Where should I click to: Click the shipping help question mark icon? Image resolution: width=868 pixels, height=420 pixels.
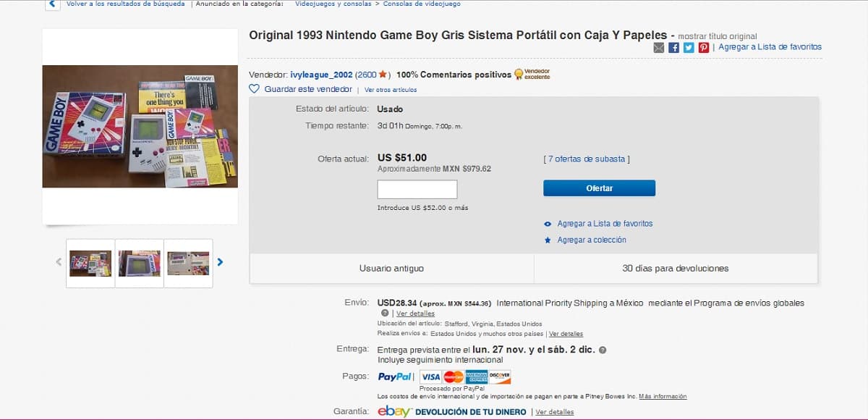click(x=385, y=314)
